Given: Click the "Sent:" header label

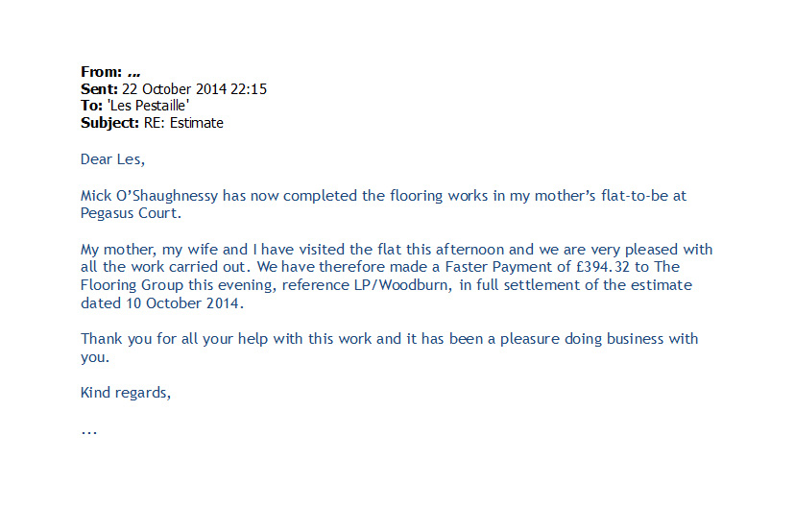Looking at the screenshot, I should tap(100, 89).
